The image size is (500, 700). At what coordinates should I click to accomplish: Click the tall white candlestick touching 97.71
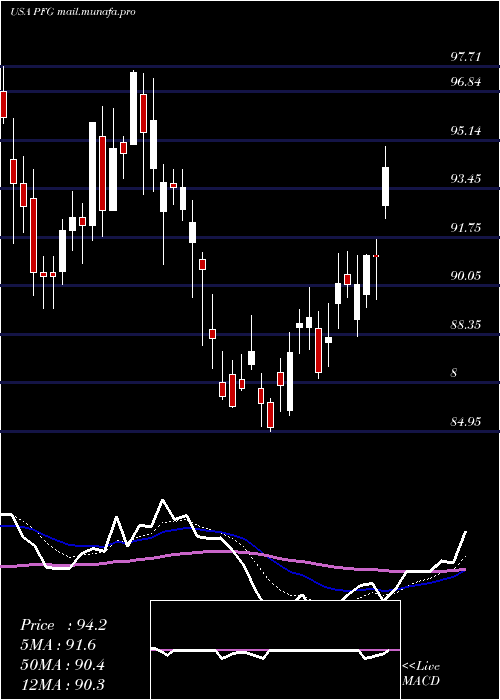[133, 108]
